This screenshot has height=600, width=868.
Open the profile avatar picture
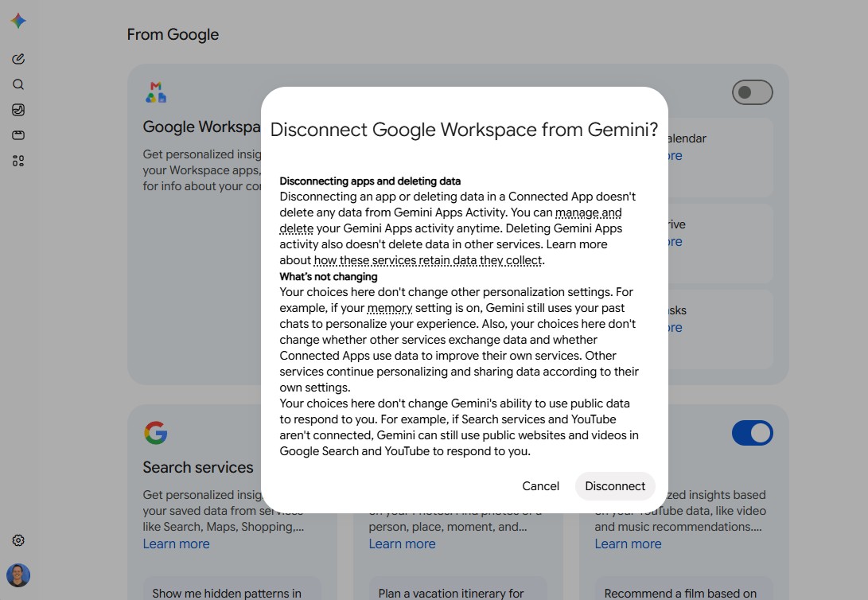[18, 575]
